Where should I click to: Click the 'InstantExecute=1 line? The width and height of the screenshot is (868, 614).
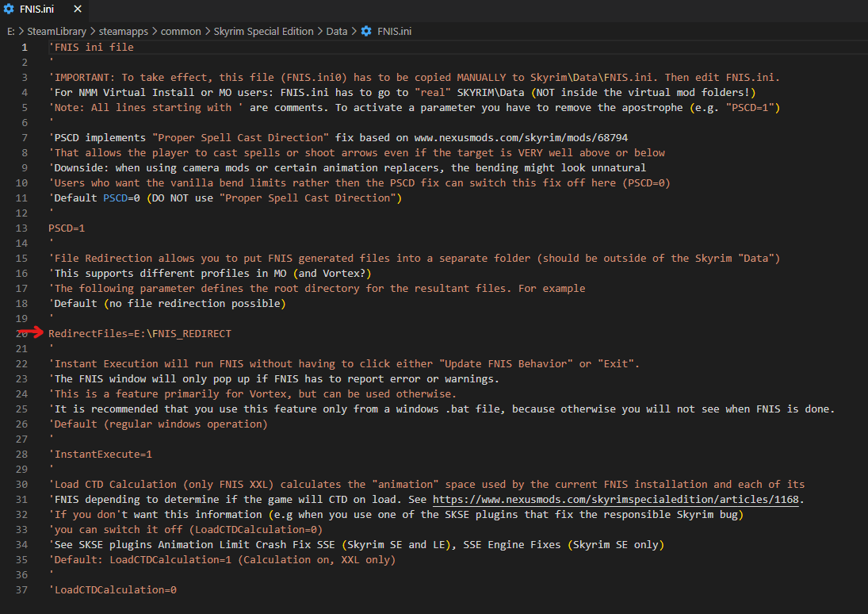(101, 455)
